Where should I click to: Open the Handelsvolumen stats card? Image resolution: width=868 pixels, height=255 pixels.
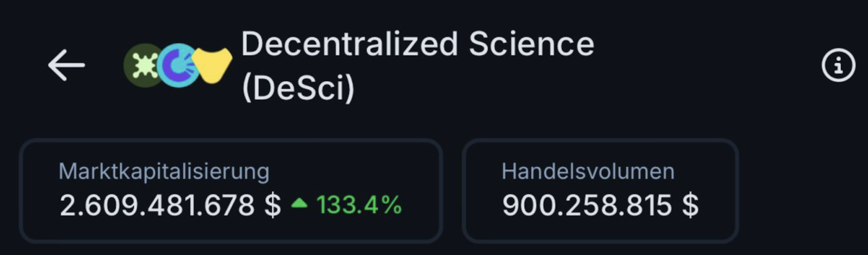[x=600, y=191]
